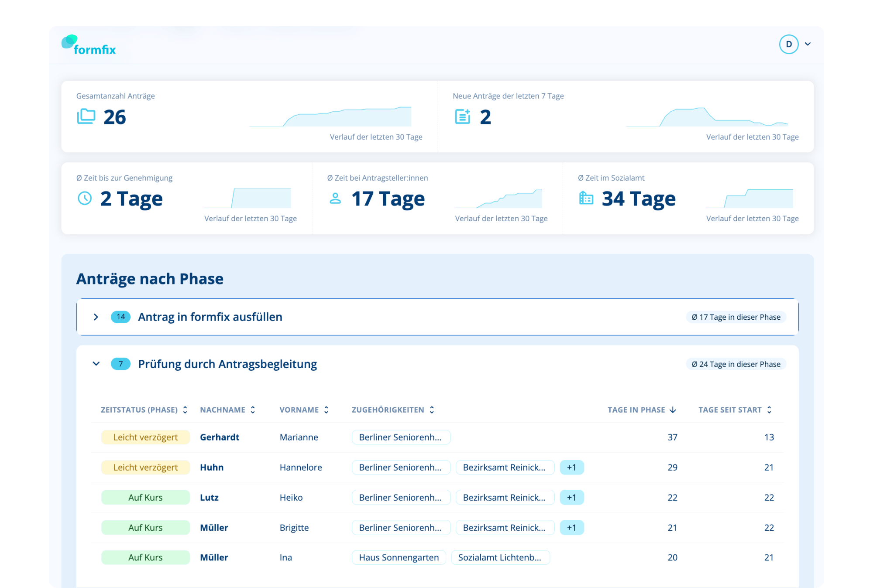Show more affiliations for Huhn (+1)

pos(572,467)
